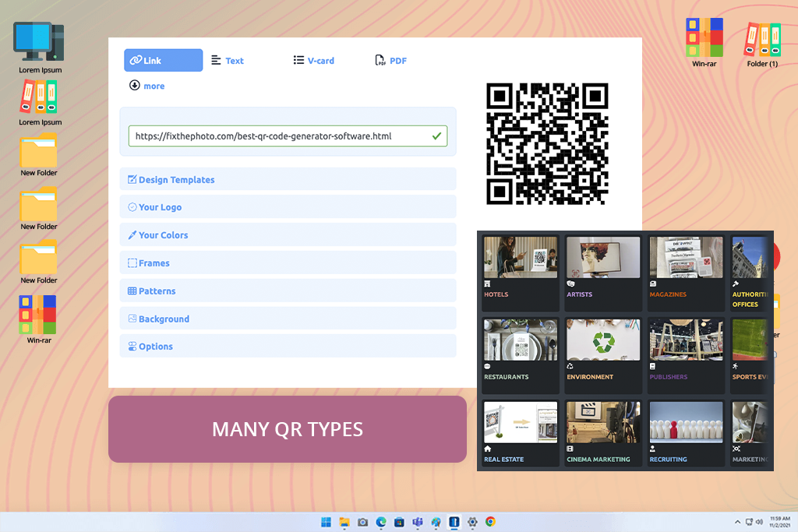
Task: Open Microsoft Teams from the taskbar
Action: (x=418, y=522)
